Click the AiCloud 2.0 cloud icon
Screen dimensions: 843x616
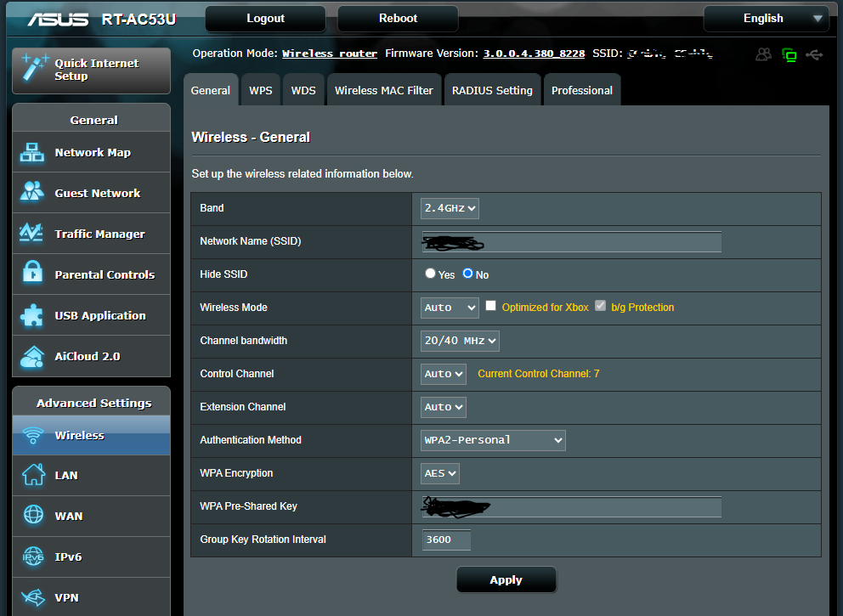32,356
